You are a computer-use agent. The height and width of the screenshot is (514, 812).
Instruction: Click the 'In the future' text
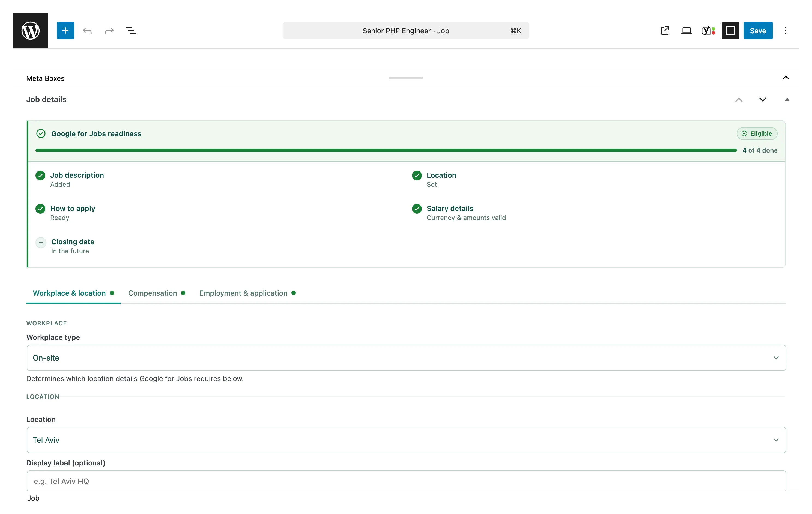[x=70, y=251]
